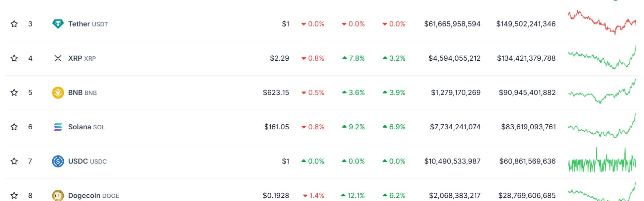Click the Dogecoin coin logo icon
This screenshot has height=201, width=644.
click(x=58, y=195)
